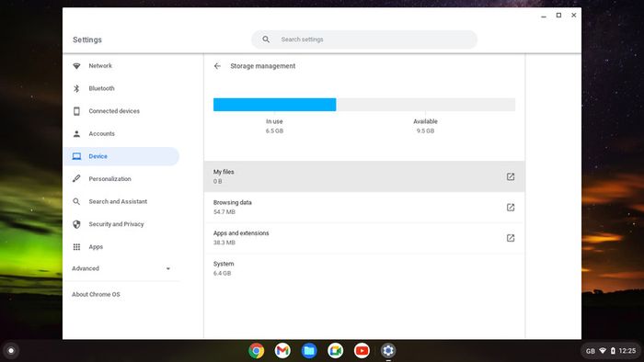
Task: Click the person icon for Accounts
Action: (x=76, y=133)
